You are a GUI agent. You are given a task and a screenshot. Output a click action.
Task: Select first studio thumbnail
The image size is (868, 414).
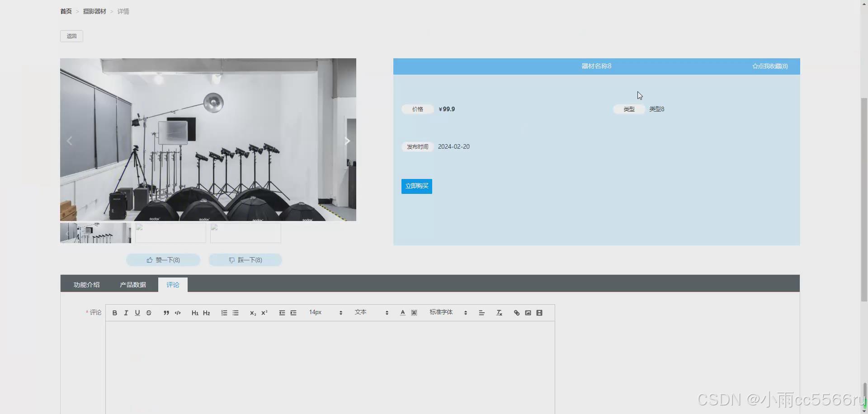point(95,233)
